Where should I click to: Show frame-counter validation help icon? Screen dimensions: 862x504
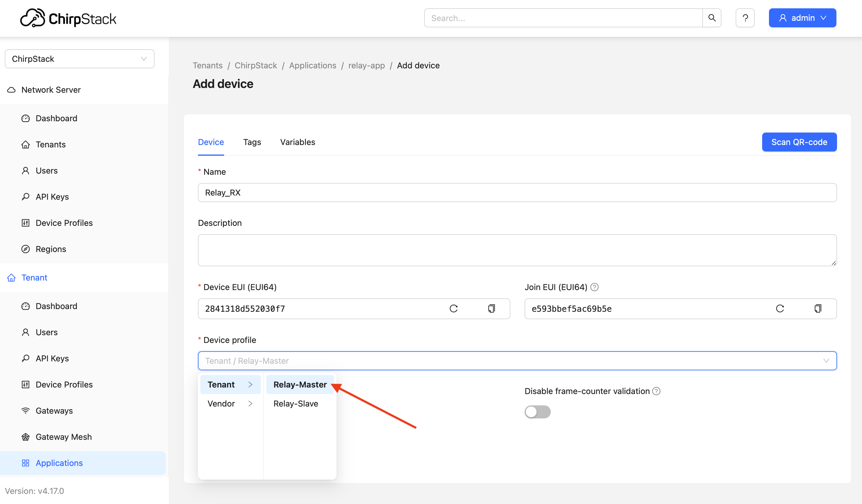pos(656,391)
